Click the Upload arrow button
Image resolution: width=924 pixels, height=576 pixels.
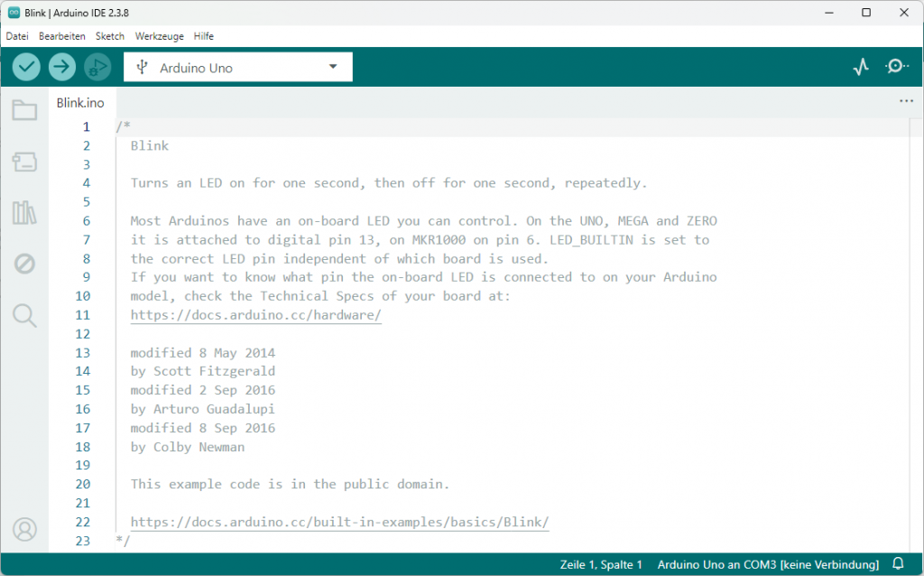(62, 67)
